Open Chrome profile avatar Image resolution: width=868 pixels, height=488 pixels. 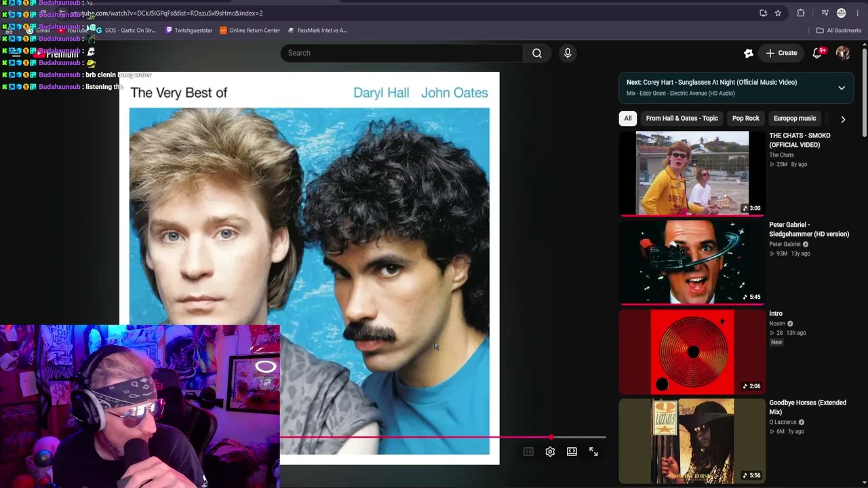pos(842,13)
